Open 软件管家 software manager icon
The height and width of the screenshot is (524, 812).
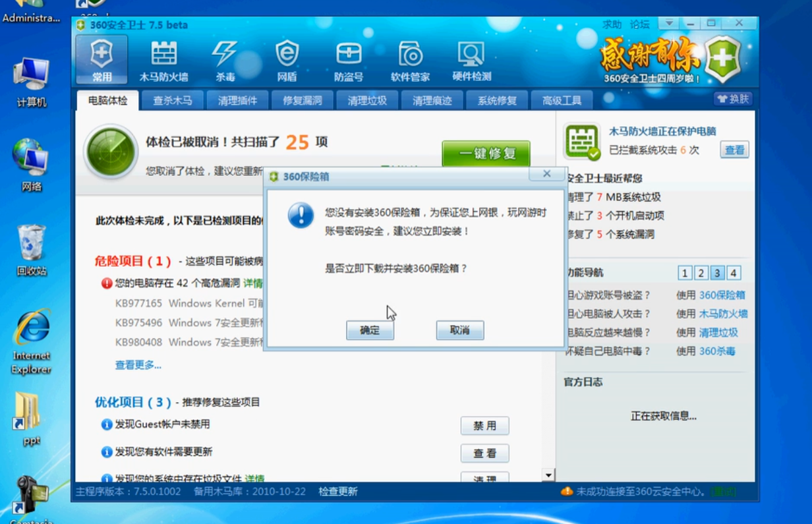pyautogui.click(x=410, y=60)
